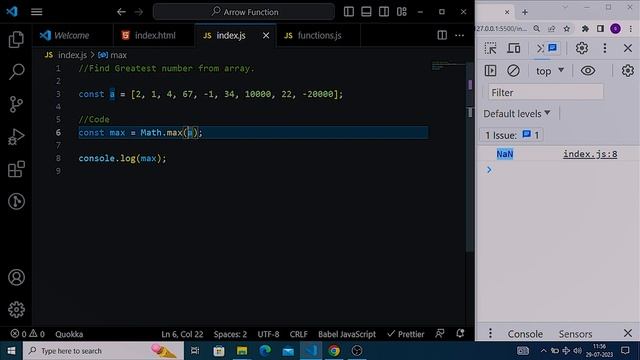
Task: Click the DevTools issues message icon
Action: 552,48
